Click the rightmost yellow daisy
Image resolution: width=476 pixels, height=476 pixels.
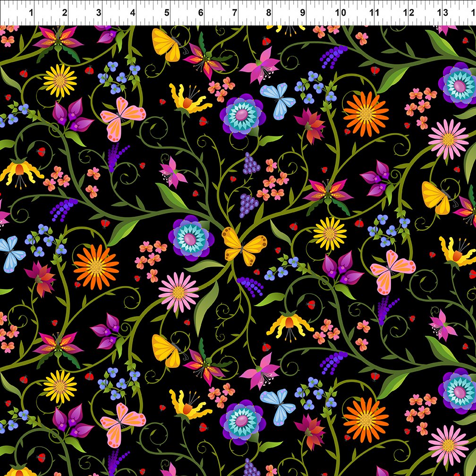coord(330,234)
